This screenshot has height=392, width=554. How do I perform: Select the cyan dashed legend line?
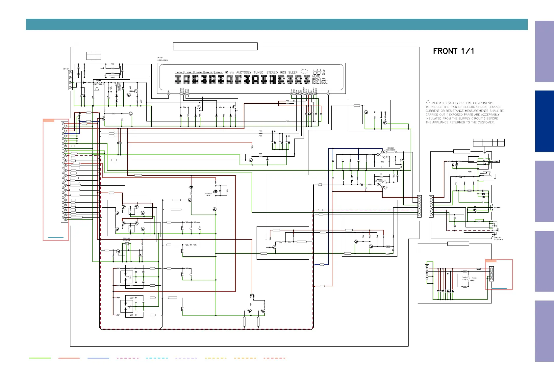[157, 358]
